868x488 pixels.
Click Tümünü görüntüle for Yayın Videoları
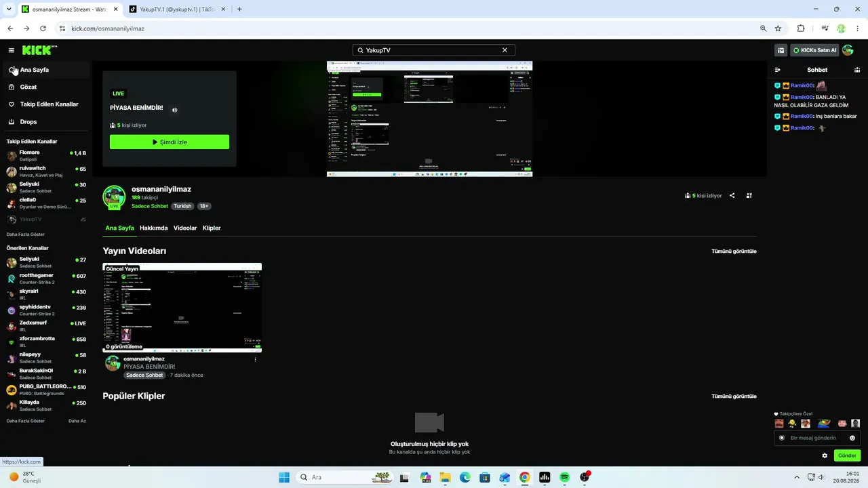click(734, 251)
